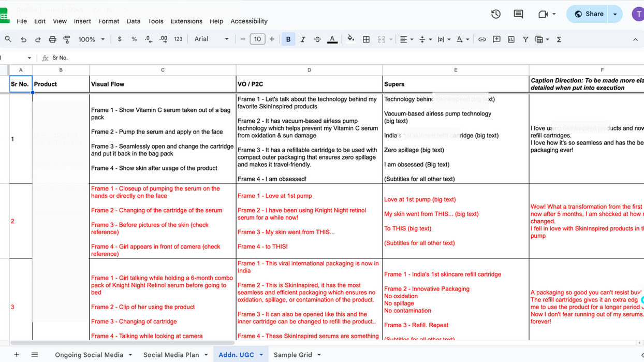Increase font size with plus button
Screen dimensions: 644x362
[x=272, y=39]
